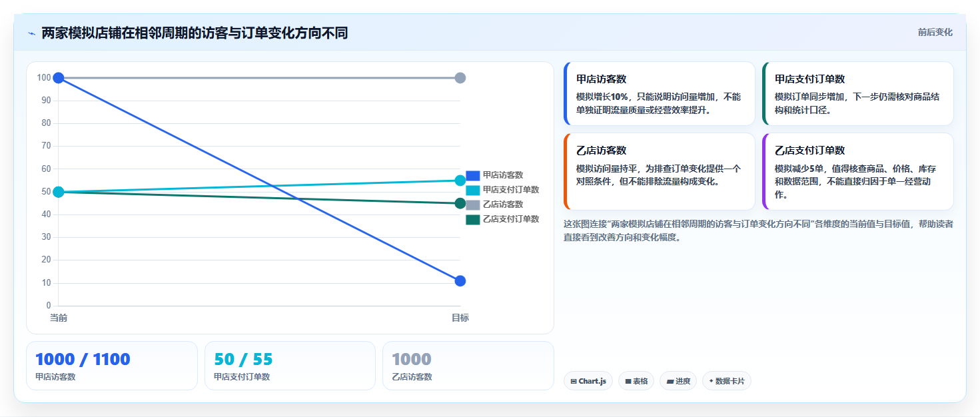Click the y-axis label 0
This screenshot has width=980, height=417.
coord(48,306)
